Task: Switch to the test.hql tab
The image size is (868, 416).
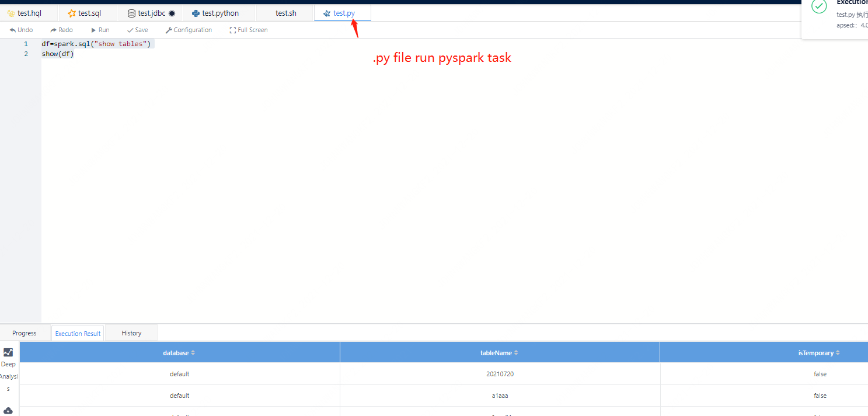Action: coord(25,13)
